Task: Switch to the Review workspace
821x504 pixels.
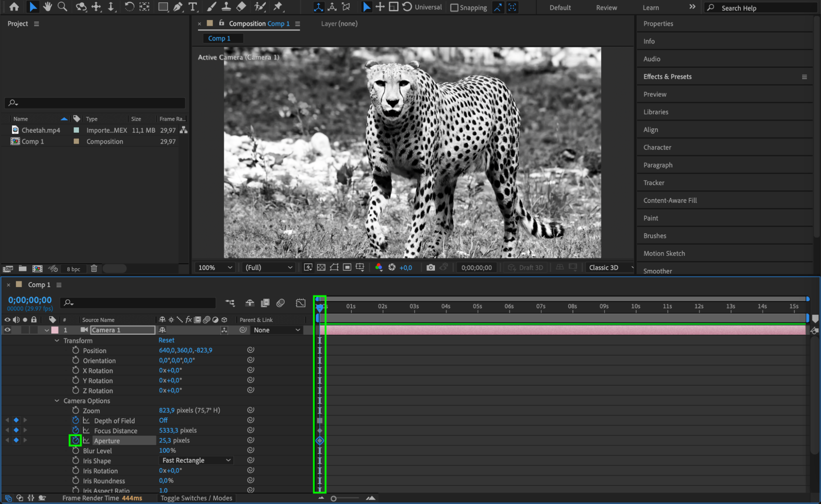Action: 606,7
